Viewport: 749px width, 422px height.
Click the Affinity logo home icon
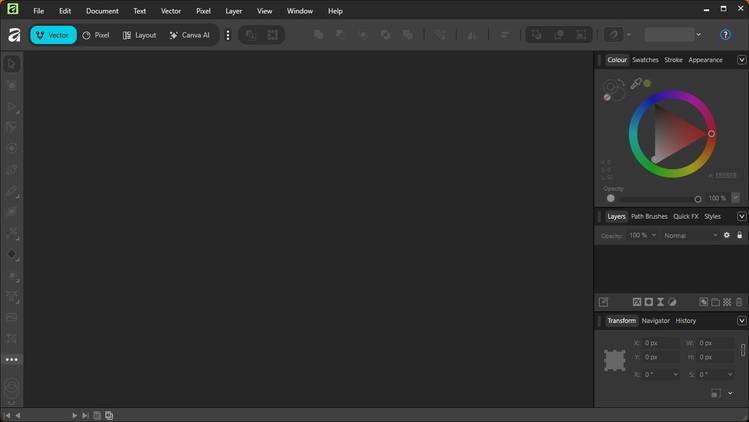coord(14,35)
